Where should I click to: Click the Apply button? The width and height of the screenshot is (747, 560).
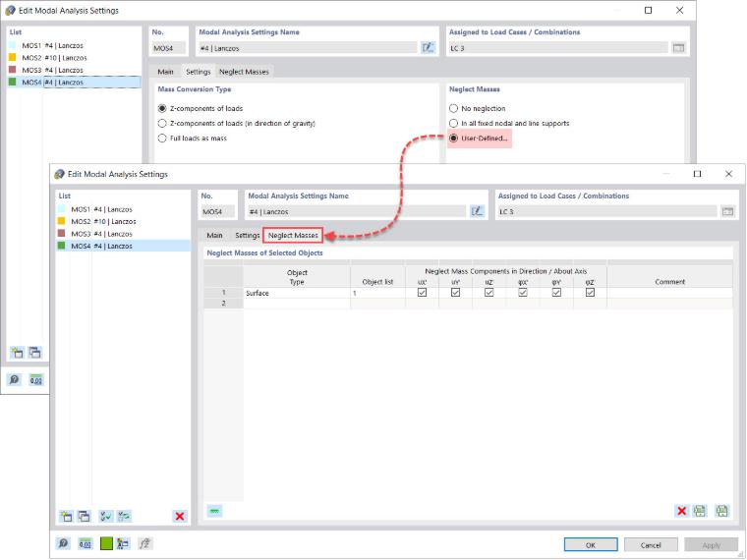[x=711, y=544]
